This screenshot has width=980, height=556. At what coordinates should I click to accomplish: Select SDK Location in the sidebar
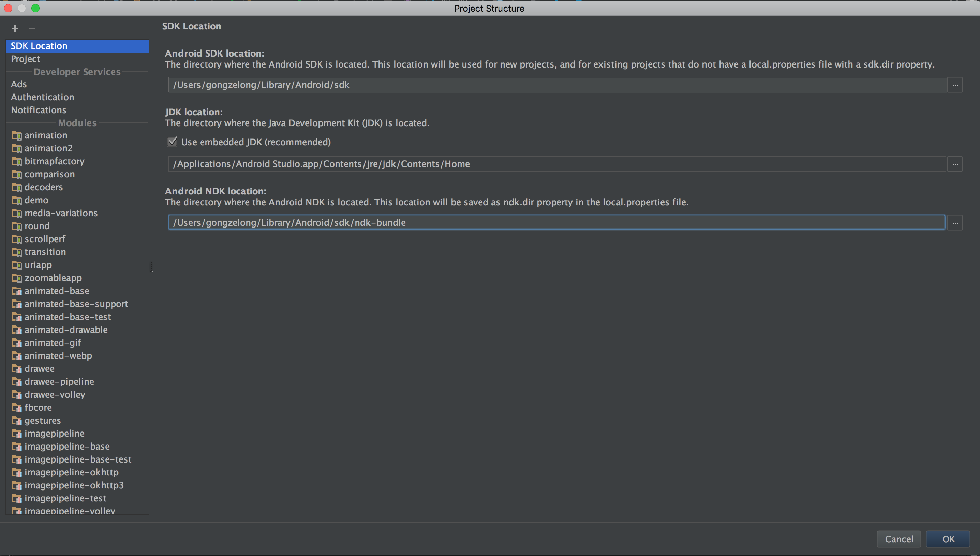[39, 46]
